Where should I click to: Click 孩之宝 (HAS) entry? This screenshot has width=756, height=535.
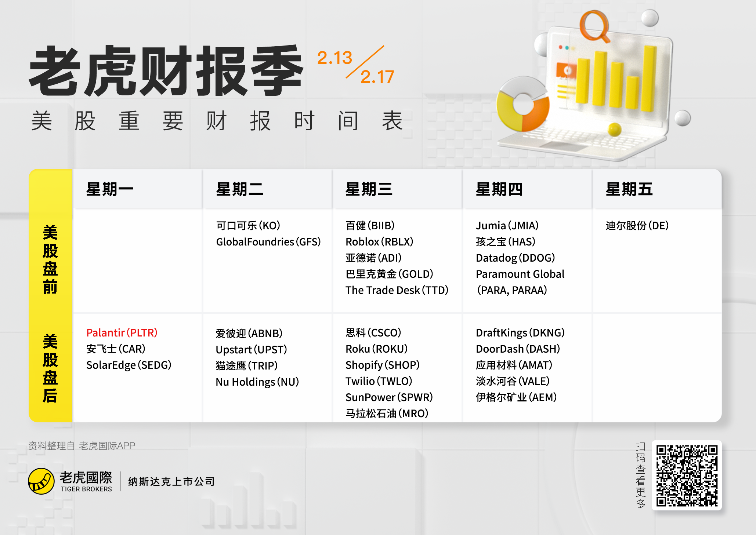point(505,241)
